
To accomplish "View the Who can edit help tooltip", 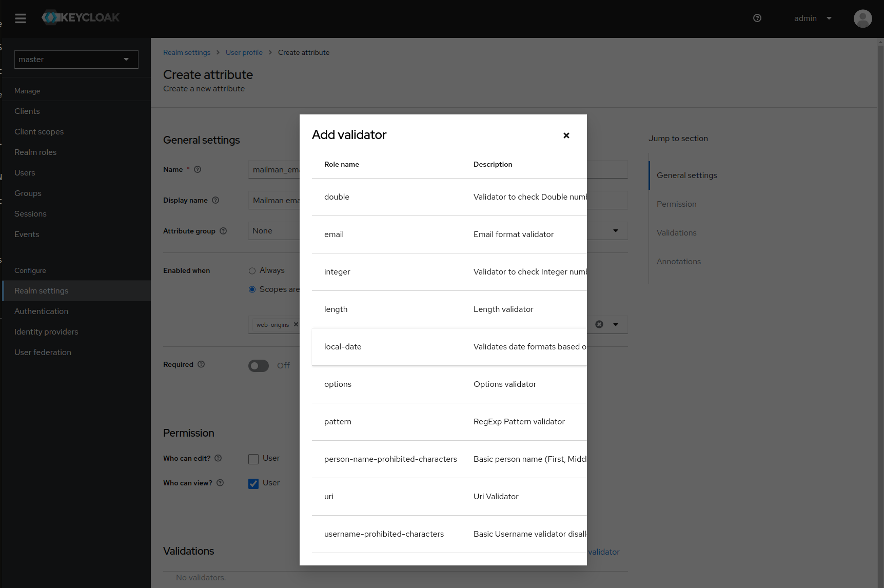I will click(218, 458).
